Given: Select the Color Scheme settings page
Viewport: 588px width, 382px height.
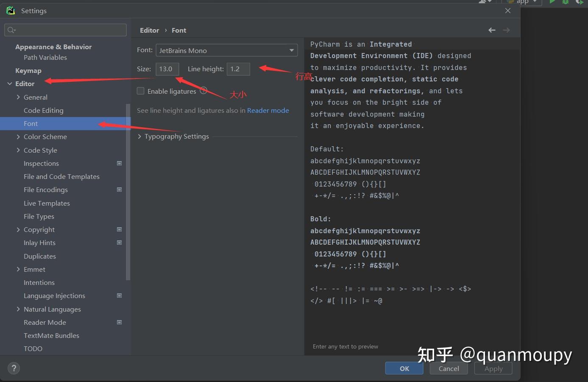Looking at the screenshot, I should pos(45,137).
